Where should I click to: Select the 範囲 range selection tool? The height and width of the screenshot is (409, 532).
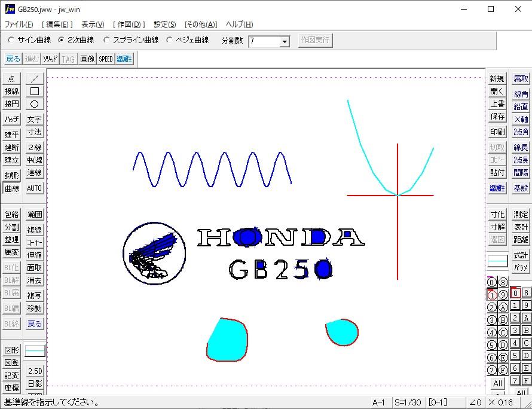point(34,215)
